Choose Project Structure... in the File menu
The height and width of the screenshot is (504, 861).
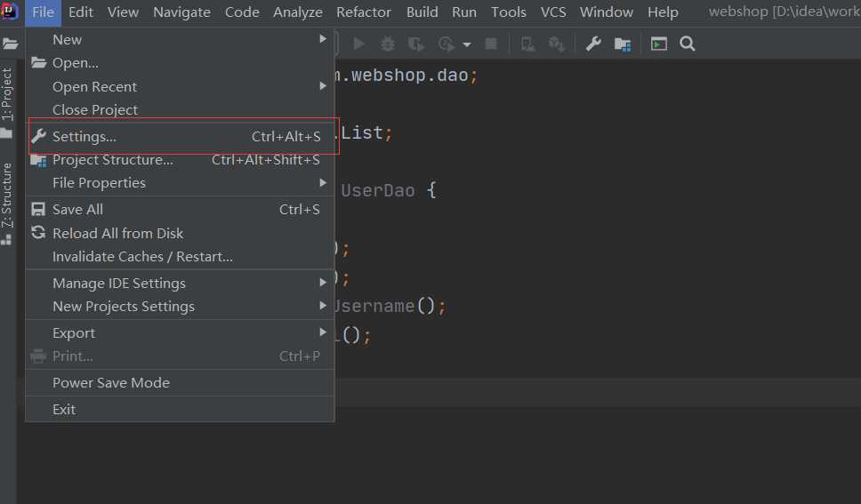coord(180,160)
